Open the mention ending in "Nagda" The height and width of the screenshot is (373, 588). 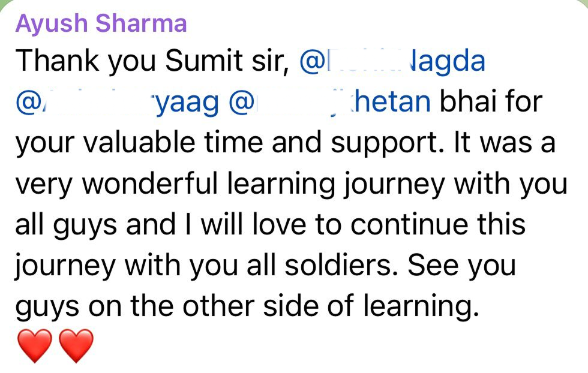(392, 61)
